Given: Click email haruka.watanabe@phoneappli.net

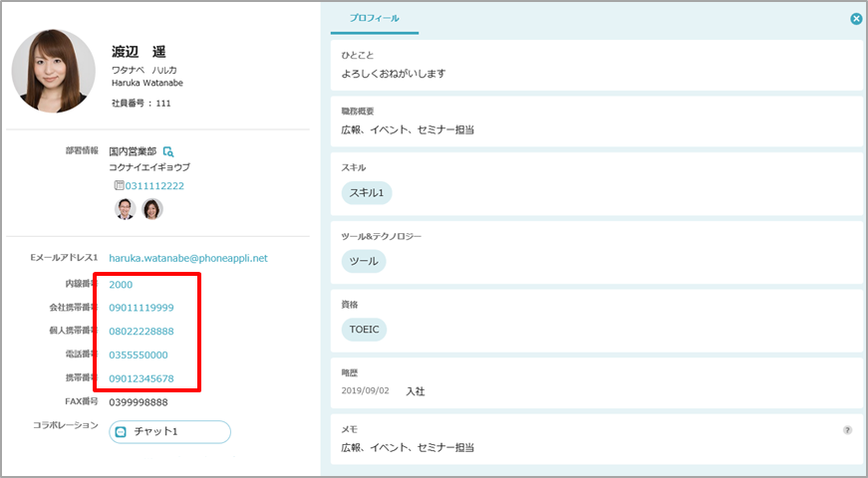Looking at the screenshot, I should pyautogui.click(x=188, y=259).
